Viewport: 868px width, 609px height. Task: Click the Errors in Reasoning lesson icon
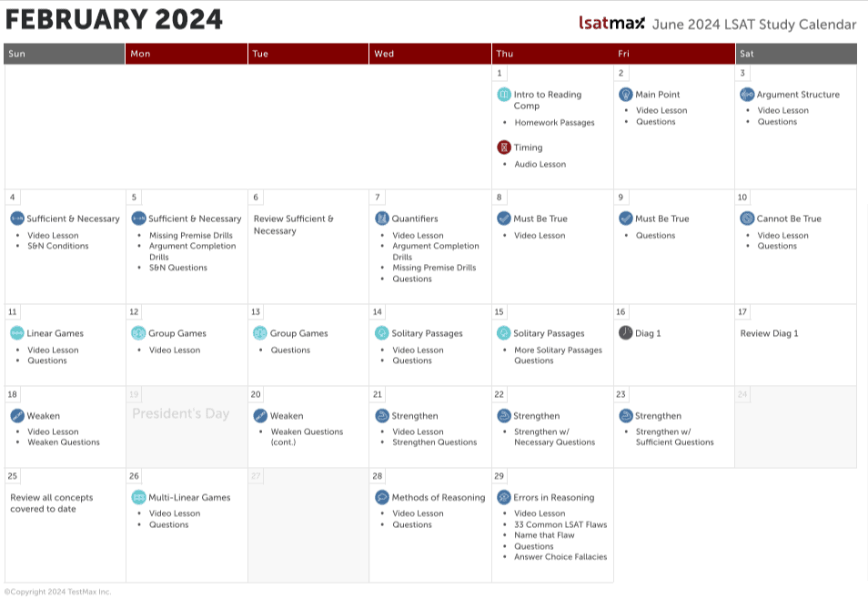502,497
